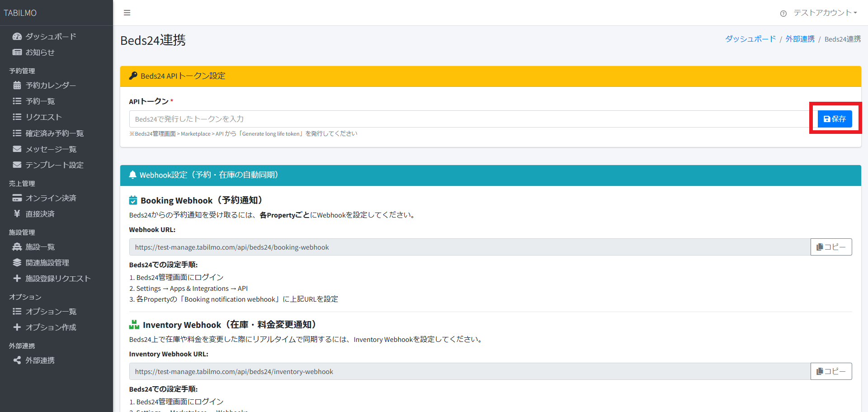Click the 外部連携 breadcrumb link
868x412 pixels.
coord(800,39)
